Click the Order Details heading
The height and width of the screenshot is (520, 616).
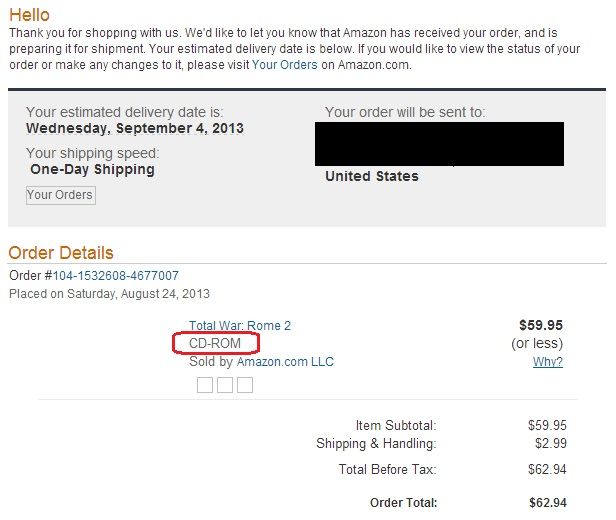[61, 253]
